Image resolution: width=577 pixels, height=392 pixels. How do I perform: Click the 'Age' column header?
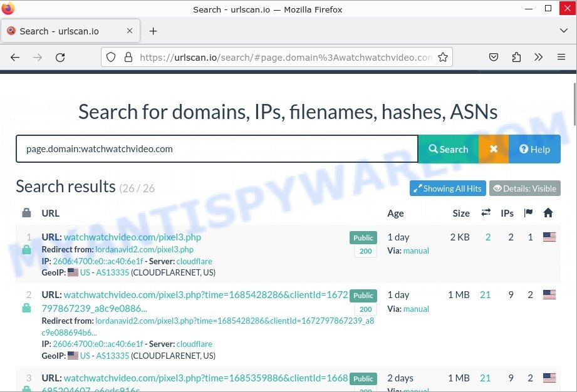click(x=395, y=214)
